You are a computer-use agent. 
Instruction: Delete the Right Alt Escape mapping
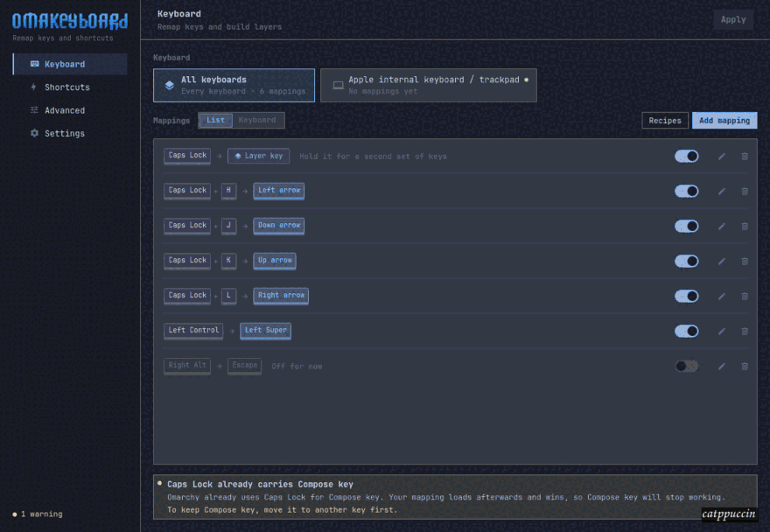745,366
